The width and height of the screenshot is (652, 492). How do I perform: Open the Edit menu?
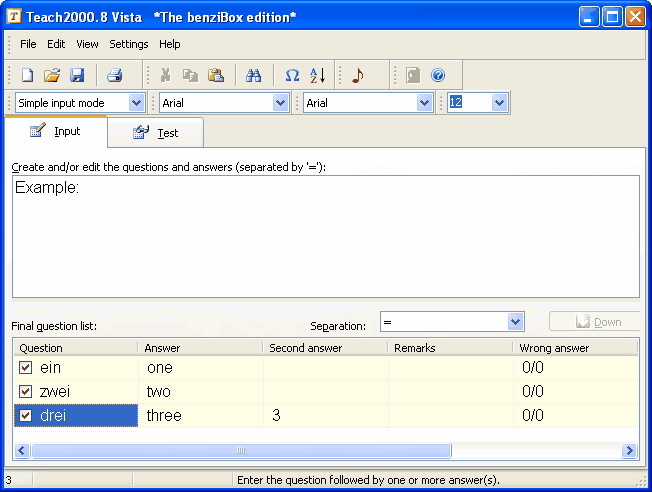tap(56, 44)
